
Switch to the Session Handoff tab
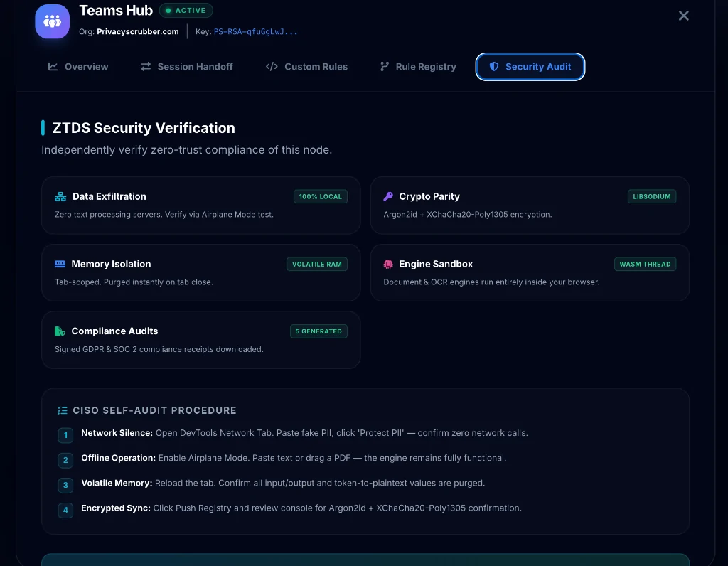(187, 67)
